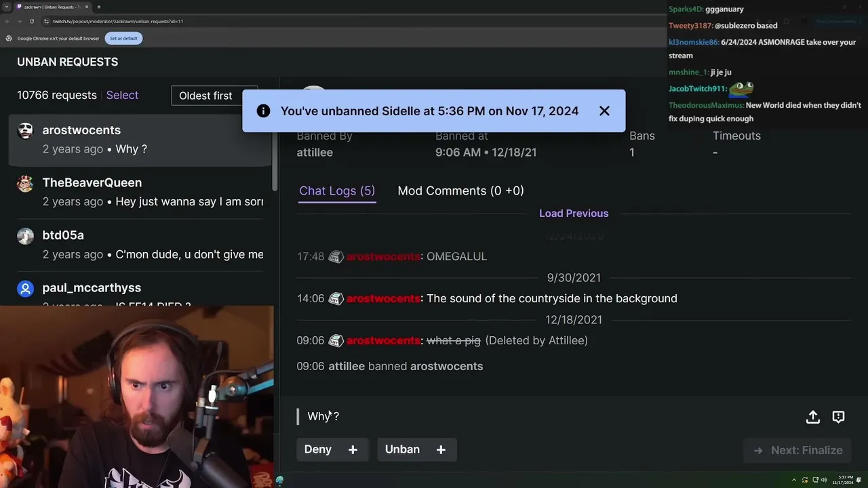Screen dimensions: 868x488
Task: Click Next: Finalize button
Action: pyautogui.click(x=797, y=450)
